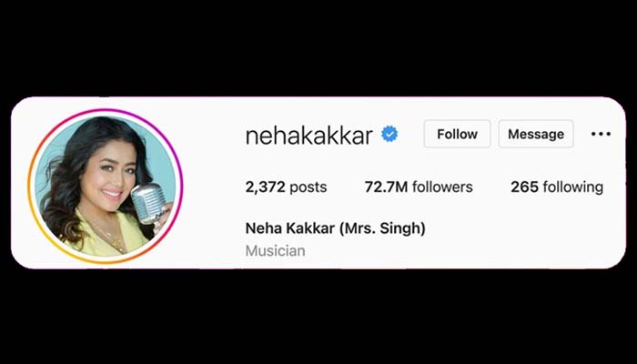Click the 72.7M number
Screen dimensions: 637x364
pos(386,187)
